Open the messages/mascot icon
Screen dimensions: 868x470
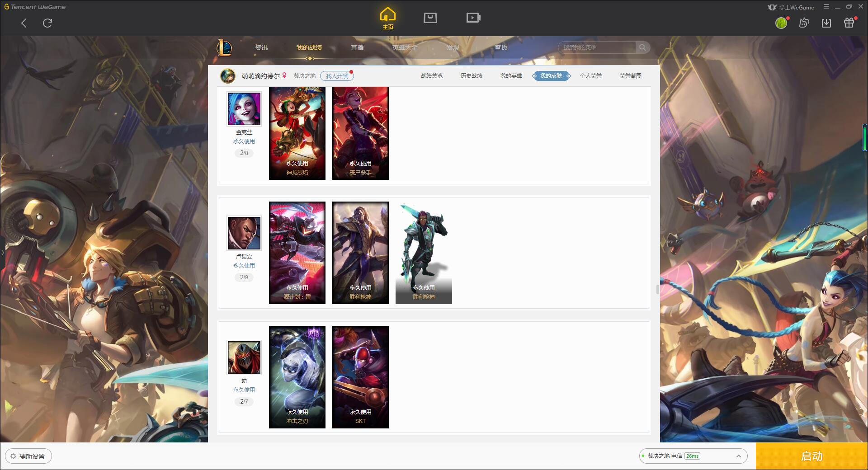804,23
